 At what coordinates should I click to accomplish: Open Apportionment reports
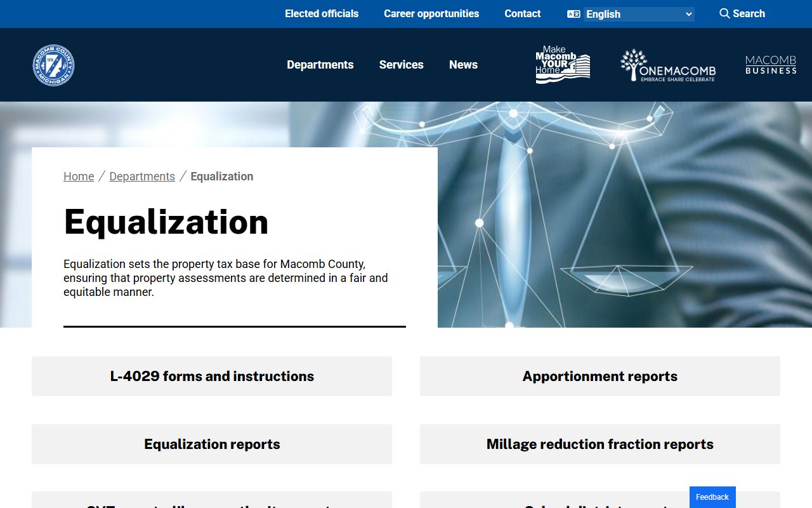click(600, 376)
